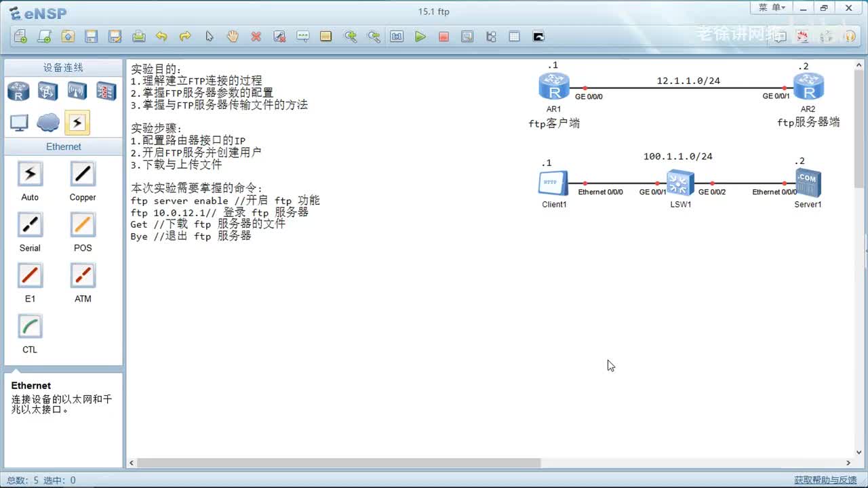Open the CLI console window icon

tap(538, 37)
